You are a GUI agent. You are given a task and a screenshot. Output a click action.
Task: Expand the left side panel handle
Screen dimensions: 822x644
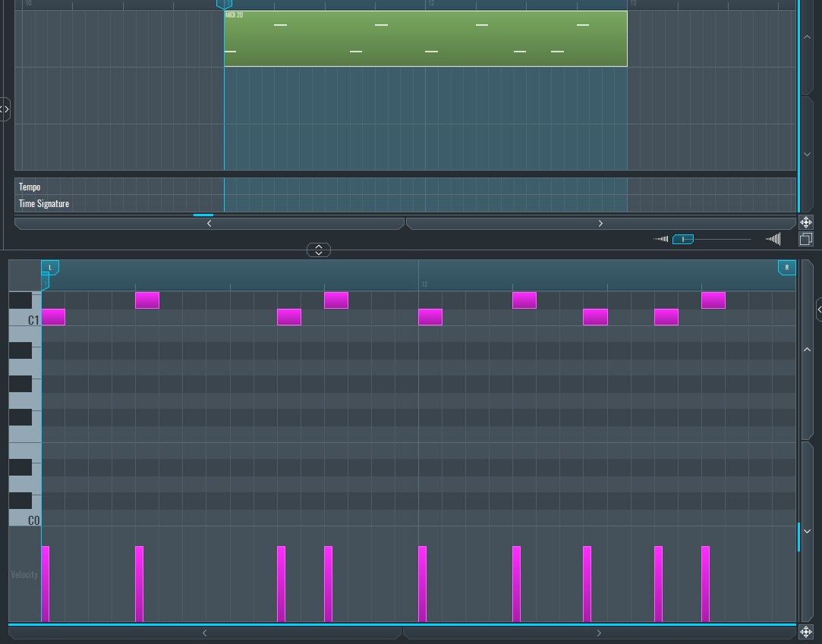coord(5,109)
